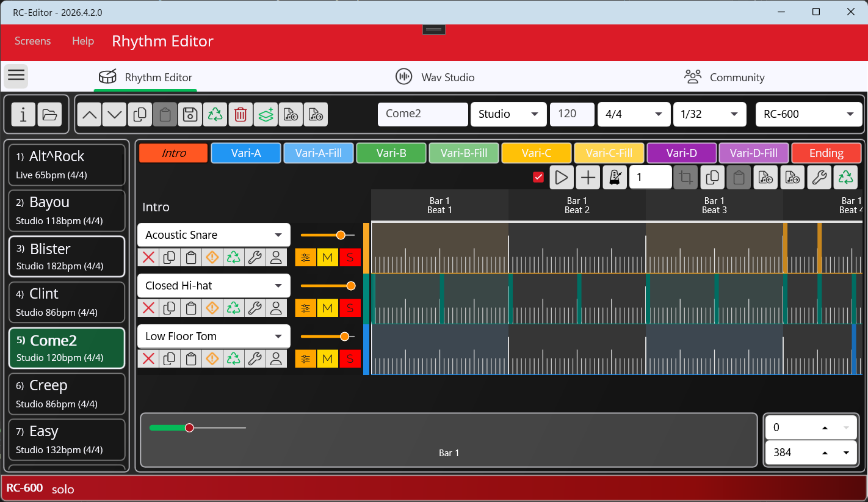Save the rhythm with the floppy disk icon

click(190, 114)
